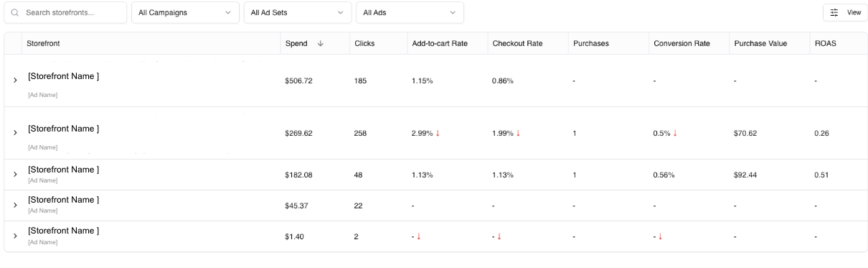Open the All Ads dropdown
Screen dimensions: 868x268
pyautogui.click(x=410, y=13)
